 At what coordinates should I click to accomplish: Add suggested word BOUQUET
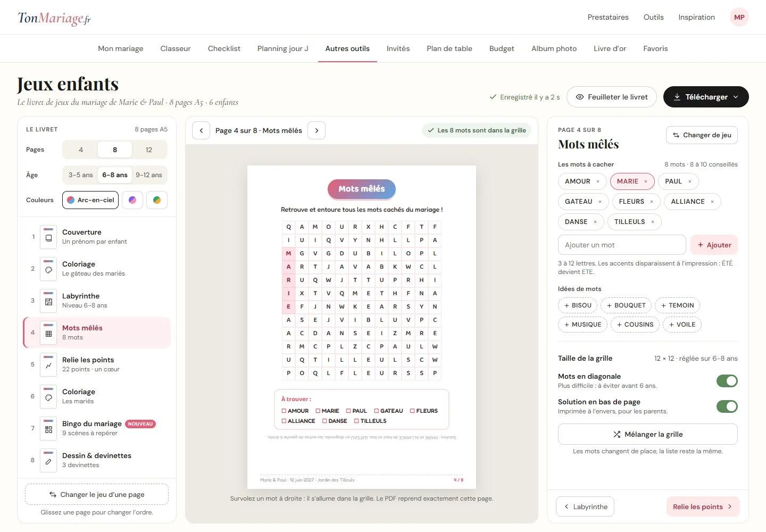[626, 305]
